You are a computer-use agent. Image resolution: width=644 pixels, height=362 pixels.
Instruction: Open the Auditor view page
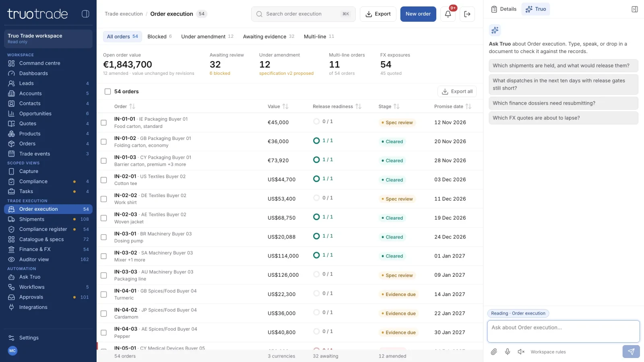tap(48, 259)
